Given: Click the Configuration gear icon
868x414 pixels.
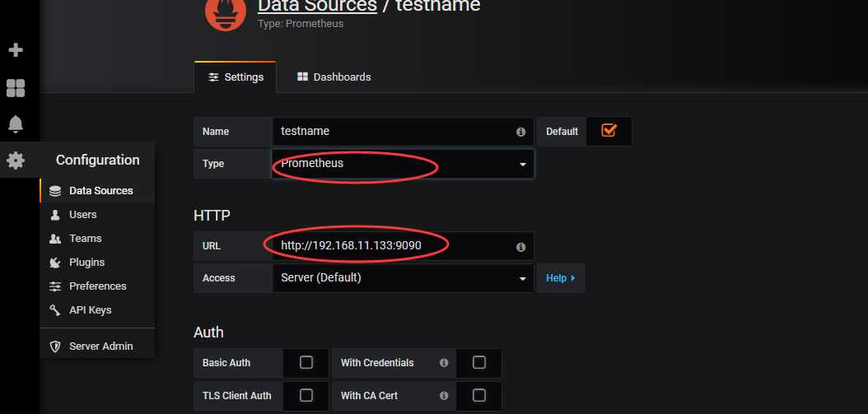Looking at the screenshot, I should pyautogui.click(x=16, y=160).
